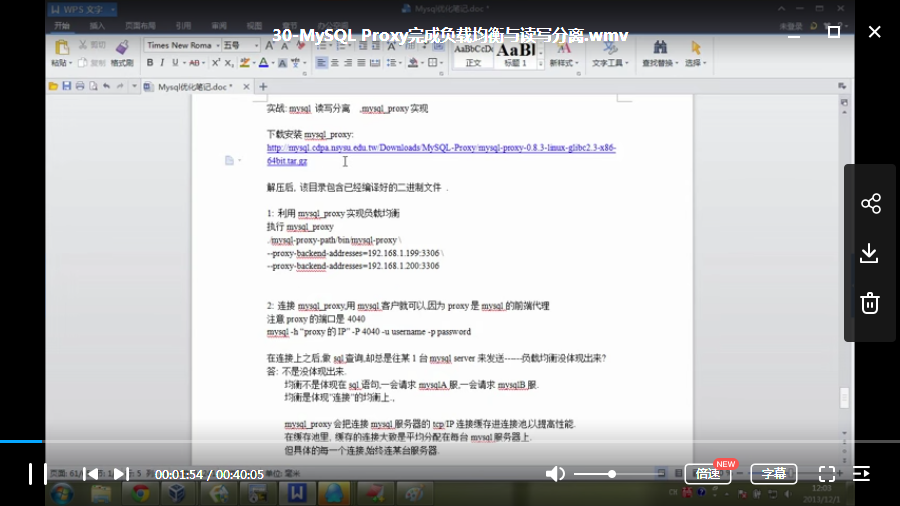The image size is (900, 506).
Task: Justify text in WPS ribbon
Action: (x=360, y=63)
